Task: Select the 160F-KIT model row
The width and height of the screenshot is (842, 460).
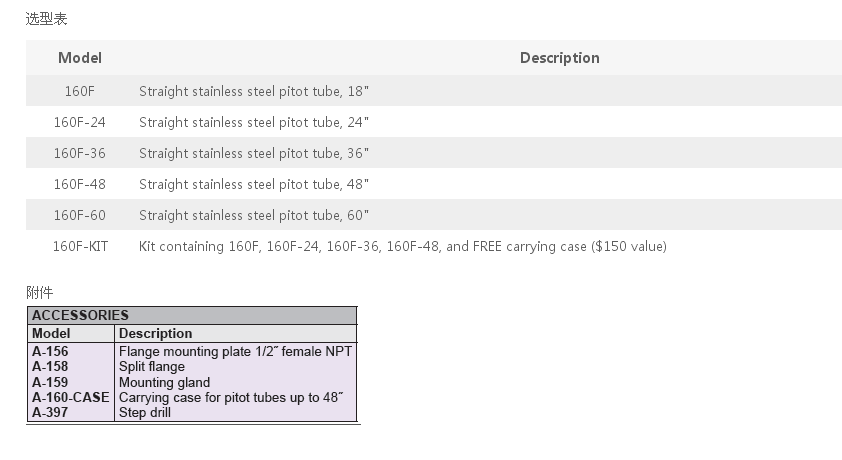Action: (x=434, y=246)
